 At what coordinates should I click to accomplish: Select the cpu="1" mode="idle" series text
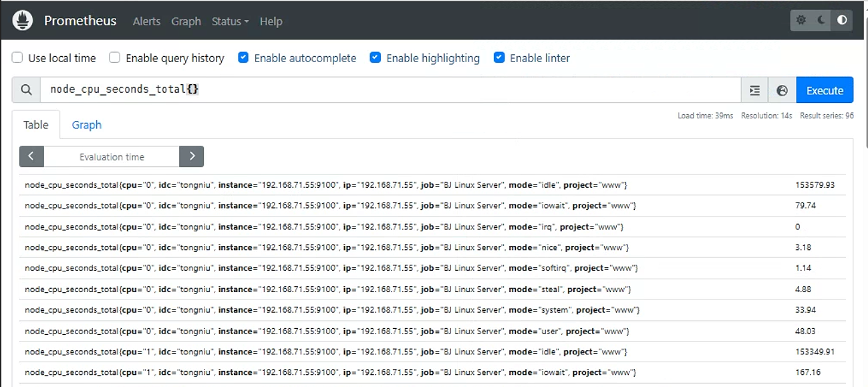coord(326,352)
